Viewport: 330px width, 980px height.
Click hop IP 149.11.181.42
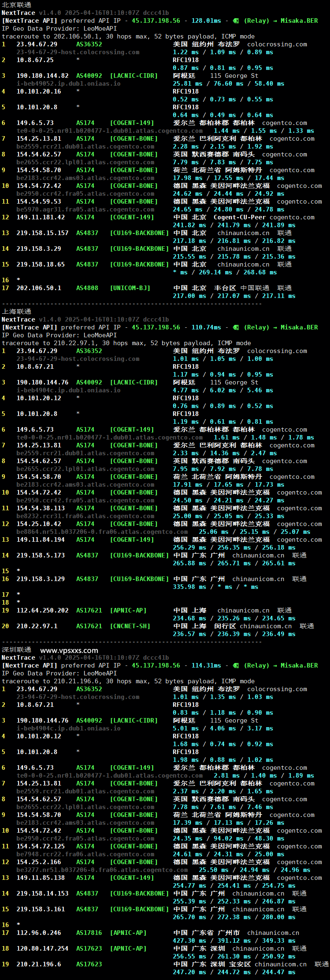pyautogui.click(x=41, y=217)
